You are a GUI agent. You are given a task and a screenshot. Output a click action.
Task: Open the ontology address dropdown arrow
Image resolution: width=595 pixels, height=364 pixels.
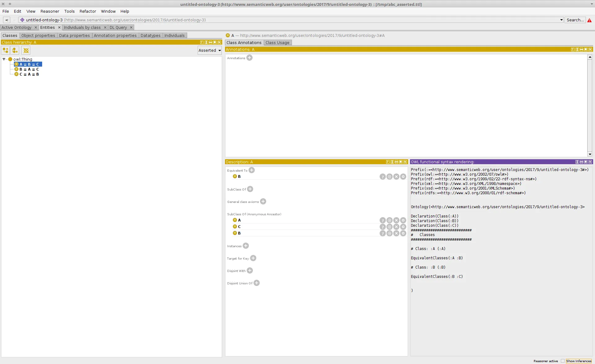click(561, 20)
